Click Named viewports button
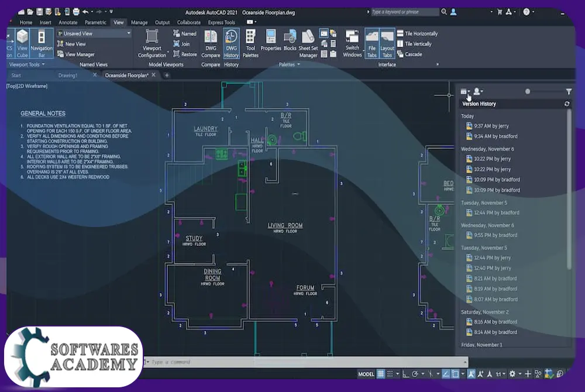Viewport: 585px width, 392px height. [185, 33]
